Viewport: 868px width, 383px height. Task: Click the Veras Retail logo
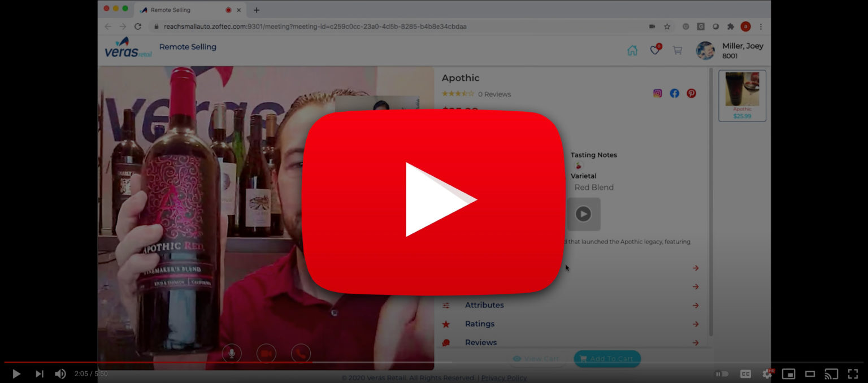128,48
